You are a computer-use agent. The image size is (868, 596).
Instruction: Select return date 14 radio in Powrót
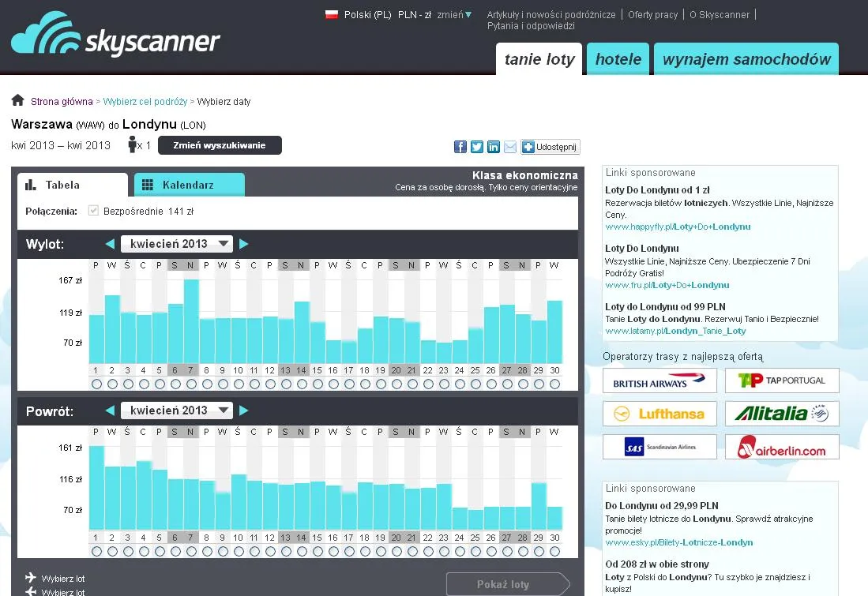click(x=302, y=551)
